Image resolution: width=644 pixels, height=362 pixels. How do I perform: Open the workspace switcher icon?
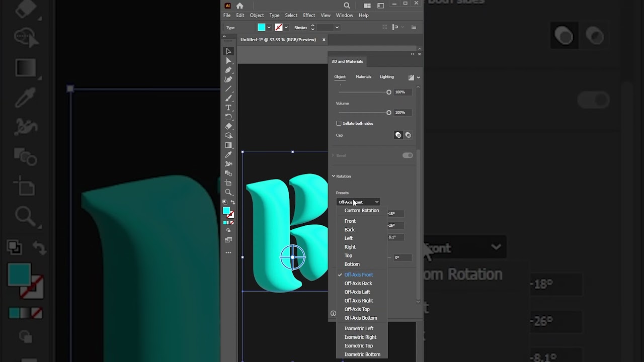(x=380, y=6)
